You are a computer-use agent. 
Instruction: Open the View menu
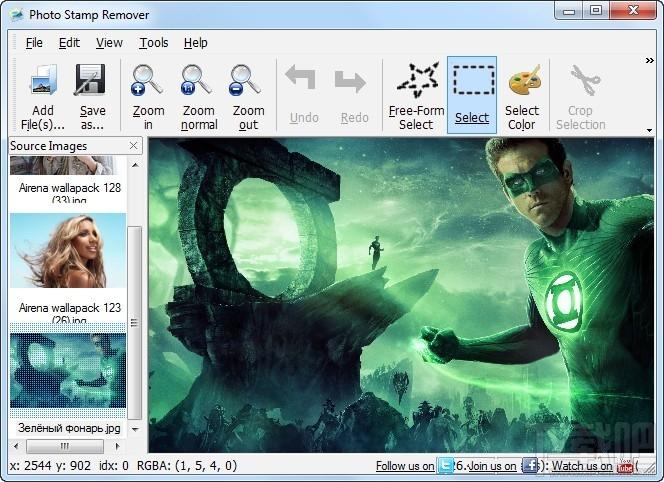[109, 43]
